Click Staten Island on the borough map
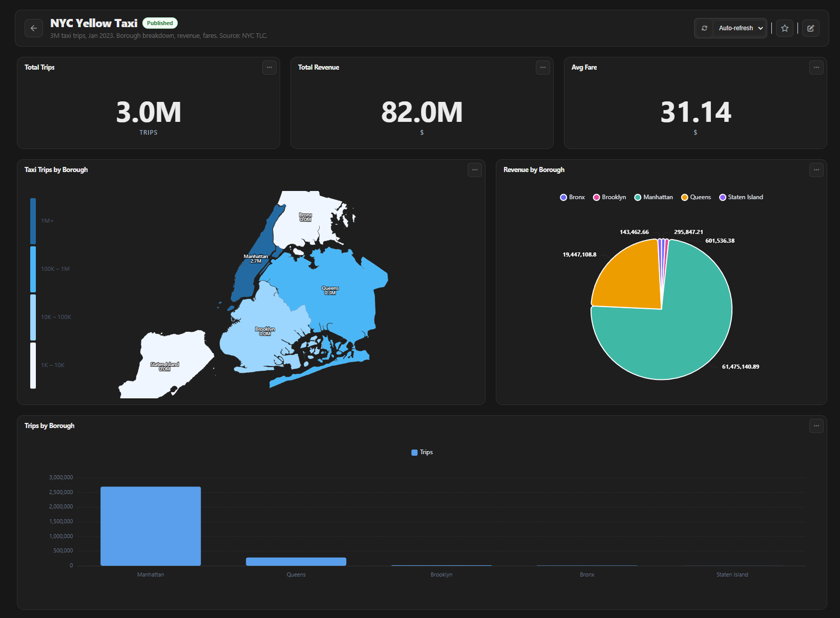The height and width of the screenshot is (618, 840). pyautogui.click(x=164, y=367)
